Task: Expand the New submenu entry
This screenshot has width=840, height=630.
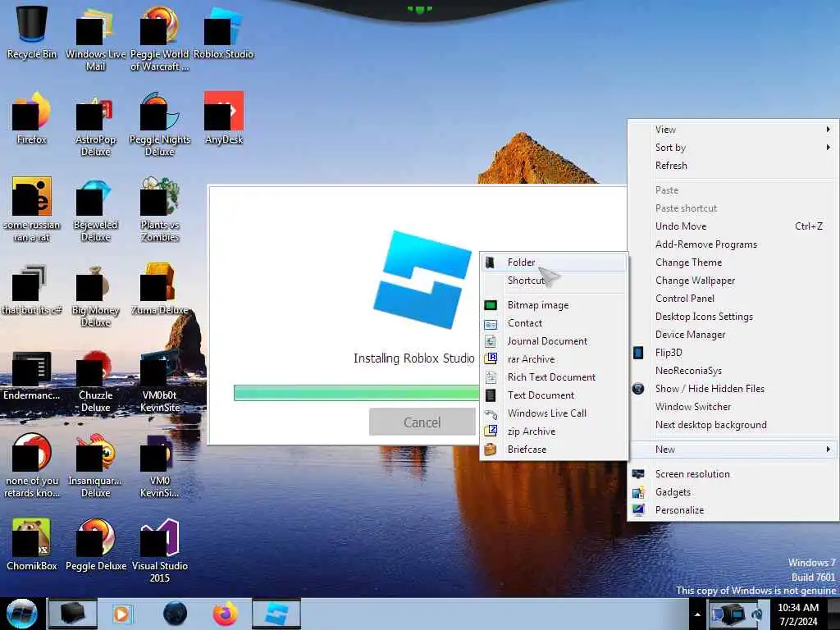Action: pos(733,450)
